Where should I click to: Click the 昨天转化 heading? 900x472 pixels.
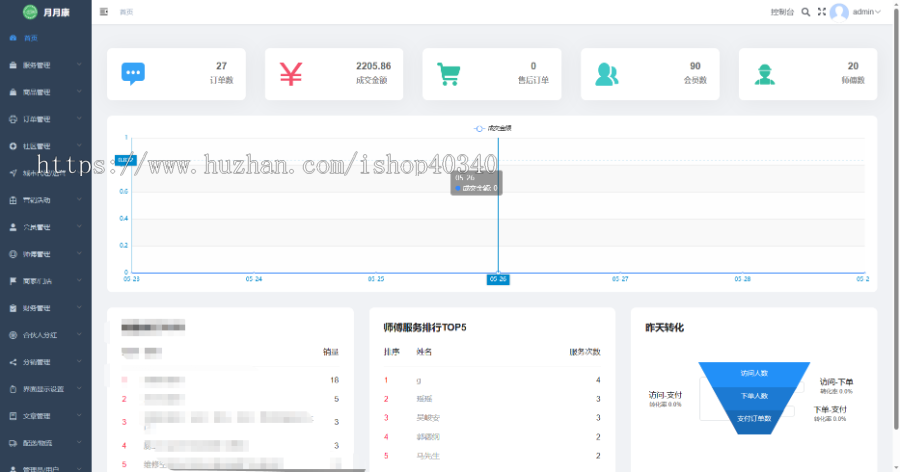[x=664, y=327]
